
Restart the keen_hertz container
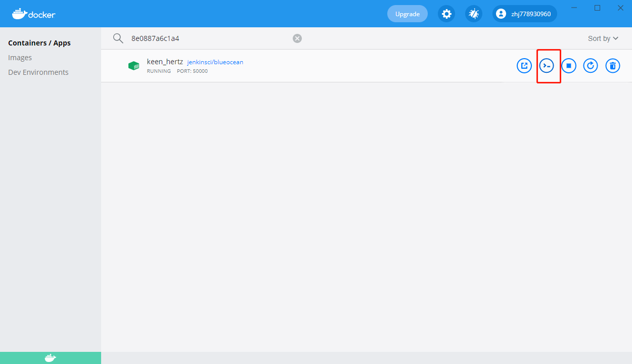[x=591, y=66]
